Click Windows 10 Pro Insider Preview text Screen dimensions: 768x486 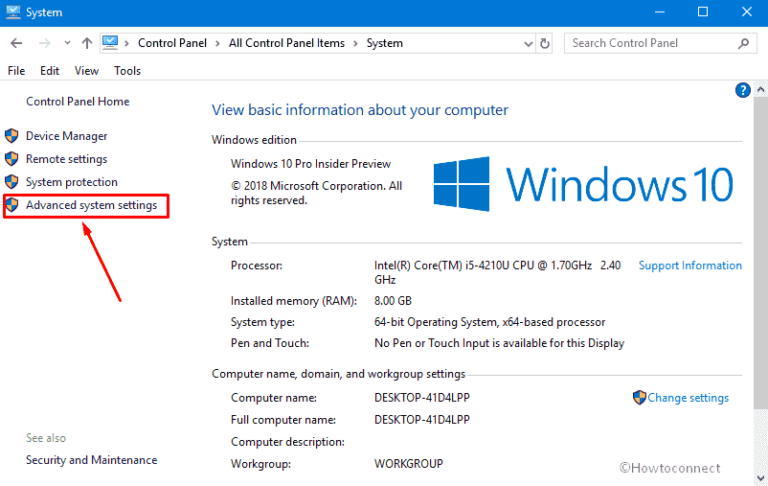coord(311,164)
